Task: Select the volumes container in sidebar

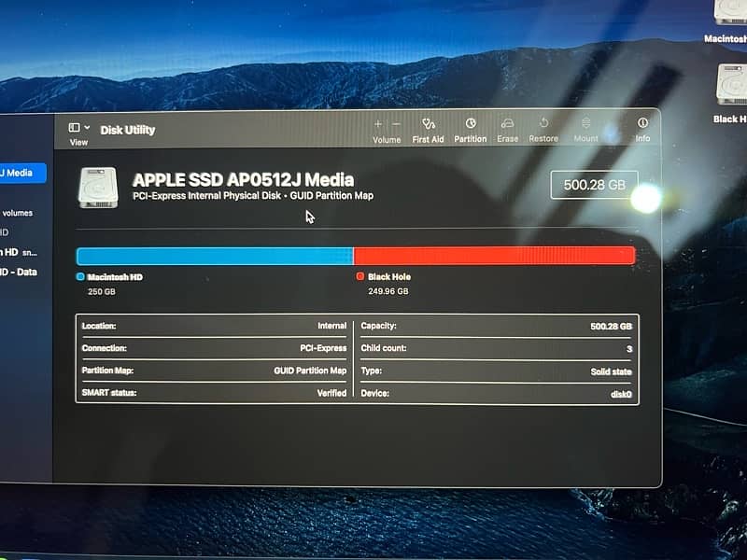Action: pyautogui.click(x=17, y=213)
